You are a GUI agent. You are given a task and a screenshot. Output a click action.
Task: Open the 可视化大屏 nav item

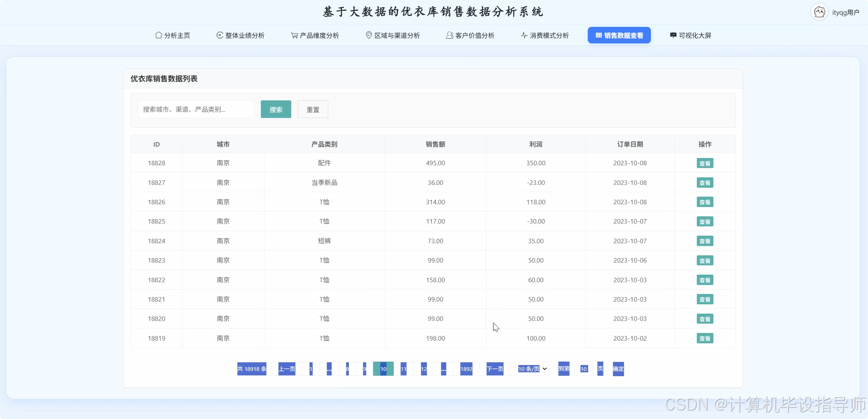[x=691, y=36]
